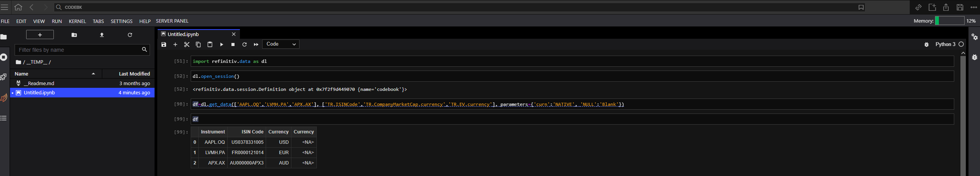This screenshot has height=176, width=980.
Task: Open the Code cell type dropdown
Action: (281, 44)
